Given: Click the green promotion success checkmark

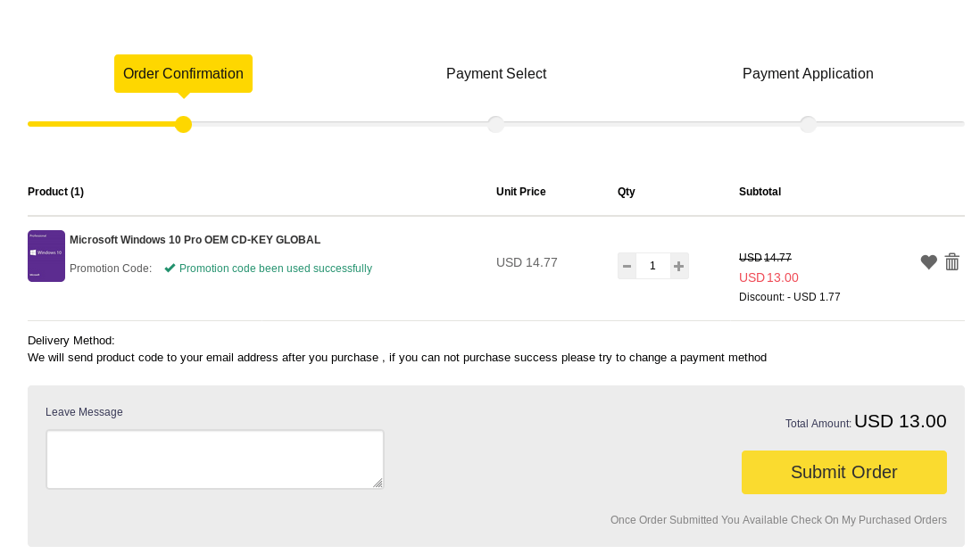Looking at the screenshot, I should coord(170,268).
